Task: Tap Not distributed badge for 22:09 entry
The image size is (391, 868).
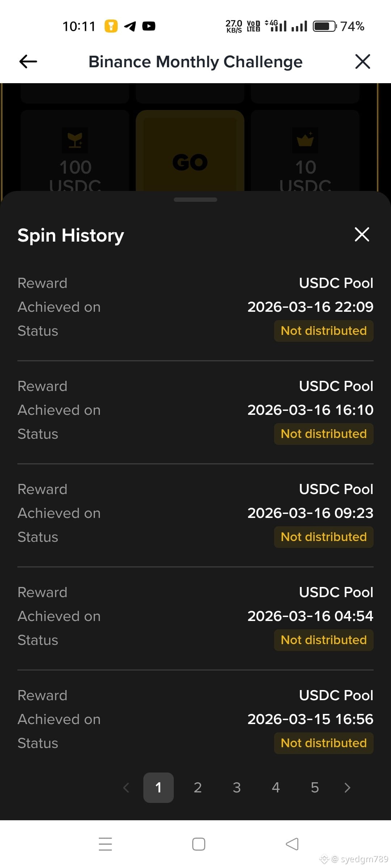Action: point(324,331)
